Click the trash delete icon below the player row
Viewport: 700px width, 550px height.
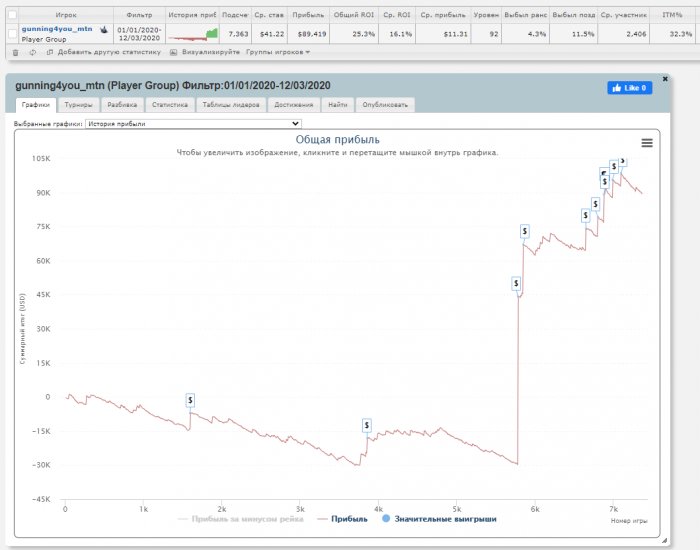click(15, 52)
